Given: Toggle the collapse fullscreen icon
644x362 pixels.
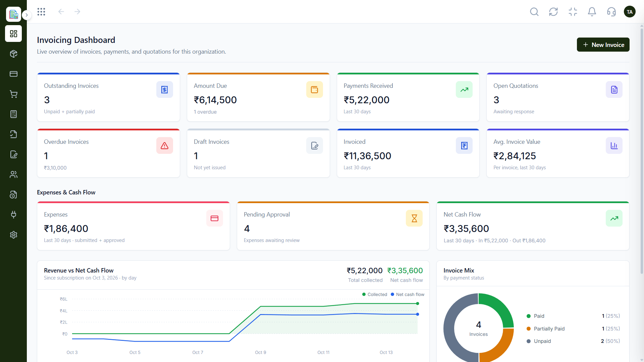Looking at the screenshot, I should click(573, 12).
